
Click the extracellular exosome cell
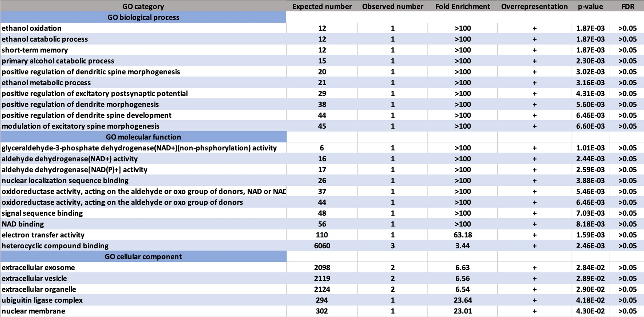[143, 268]
